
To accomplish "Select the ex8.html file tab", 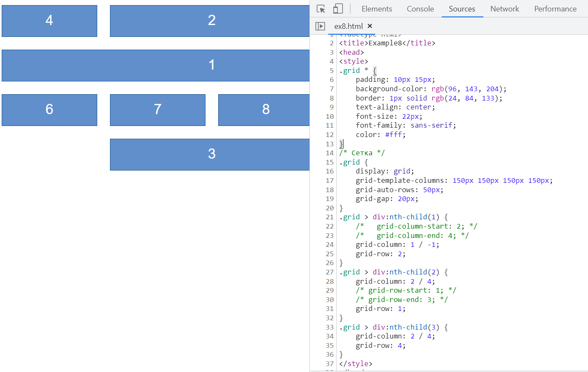I will coord(348,26).
